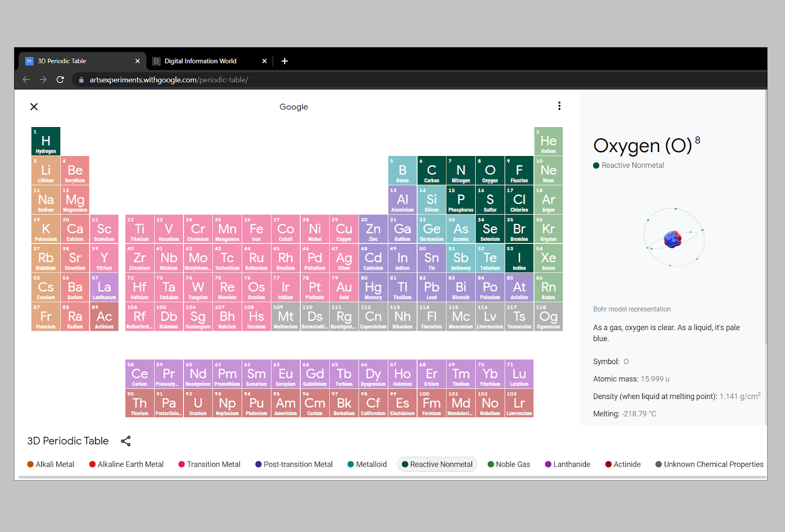Open a new browser tab with the plus icon
The width and height of the screenshot is (785, 532).
point(285,61)
